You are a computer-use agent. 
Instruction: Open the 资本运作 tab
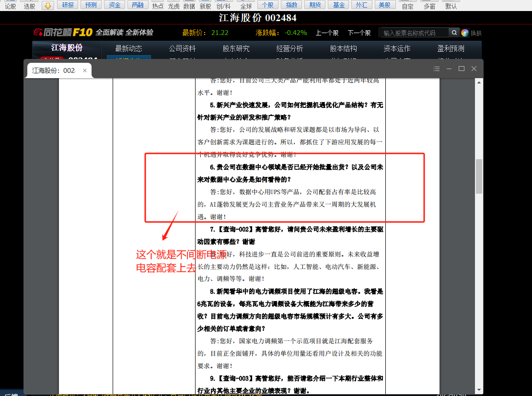coord(397,48)
